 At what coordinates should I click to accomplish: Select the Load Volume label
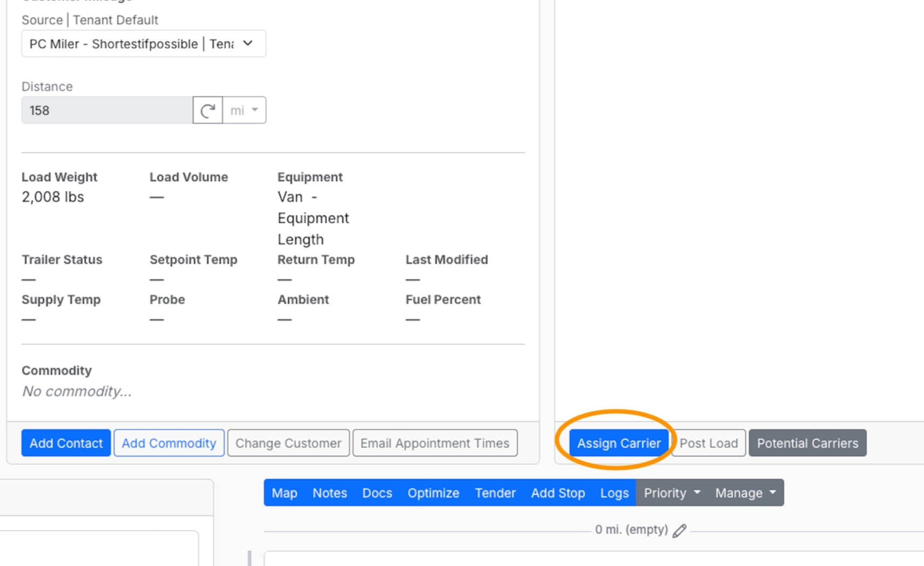[188, 177]
